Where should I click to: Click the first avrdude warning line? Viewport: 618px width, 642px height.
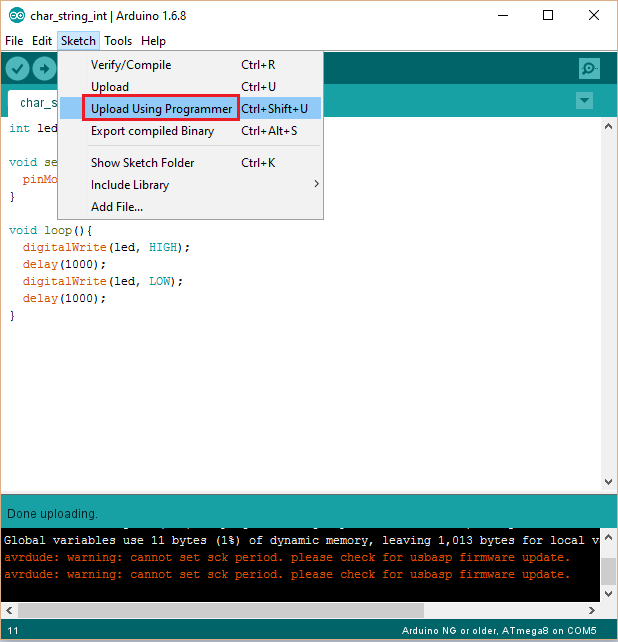click(x=287, y=557)
